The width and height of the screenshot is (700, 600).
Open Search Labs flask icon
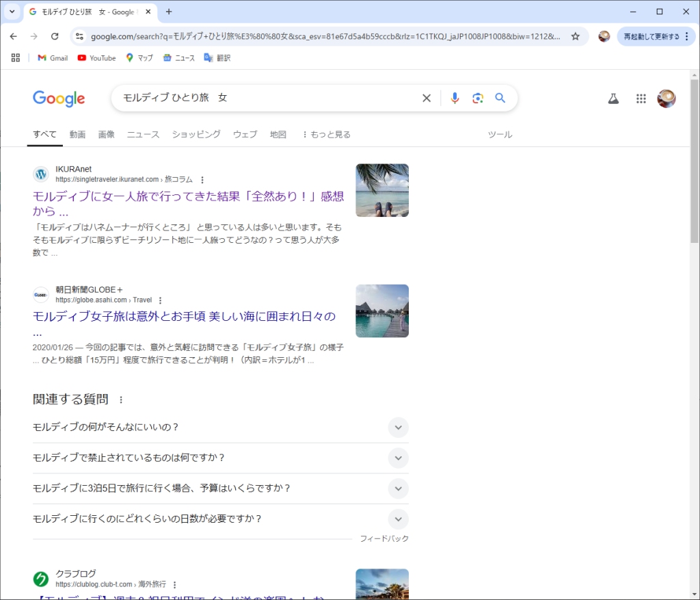coord(613,99)
